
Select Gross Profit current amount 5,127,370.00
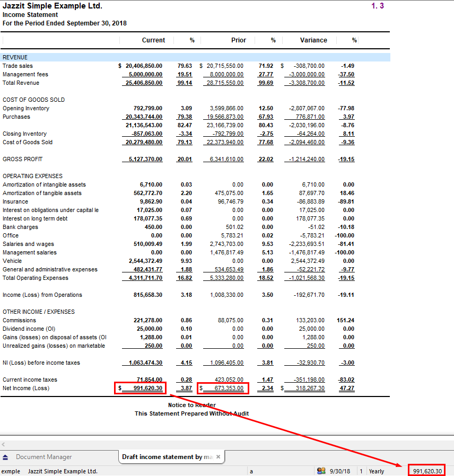(x=145, y=160)
